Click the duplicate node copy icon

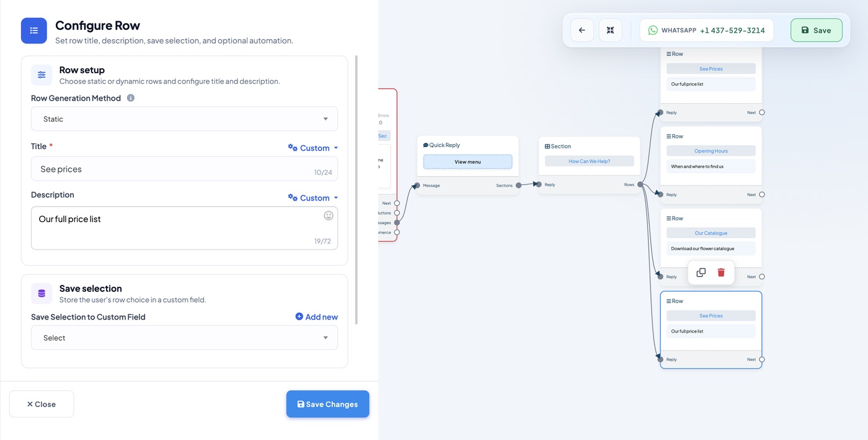(701, 272)
